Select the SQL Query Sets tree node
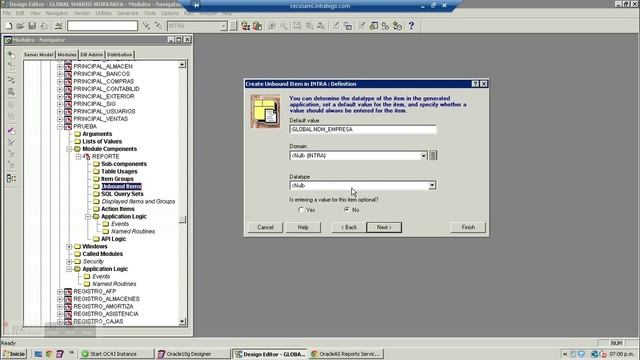 click(122, 194)
